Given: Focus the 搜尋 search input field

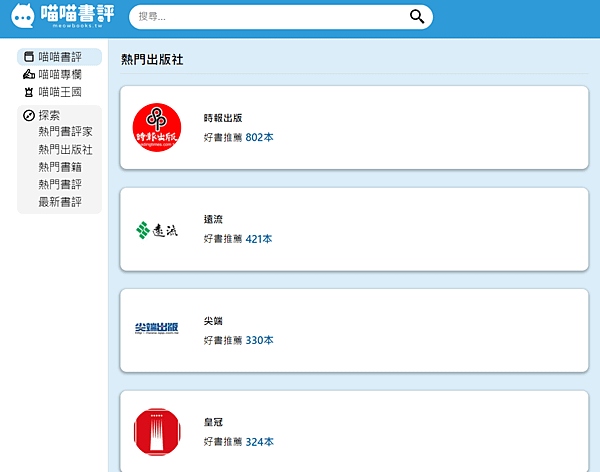Looking at the screenshot, I should (281, 17).
